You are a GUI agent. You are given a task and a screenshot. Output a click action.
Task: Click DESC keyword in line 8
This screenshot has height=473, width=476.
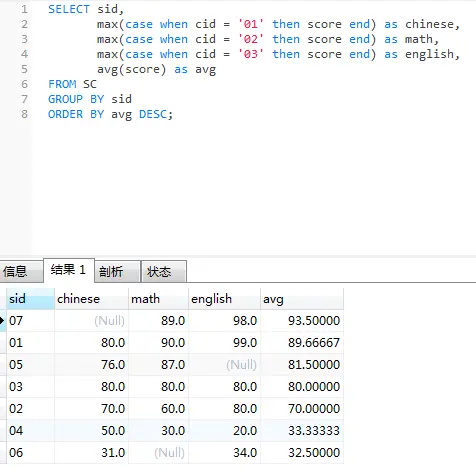[x=153, y=114]
